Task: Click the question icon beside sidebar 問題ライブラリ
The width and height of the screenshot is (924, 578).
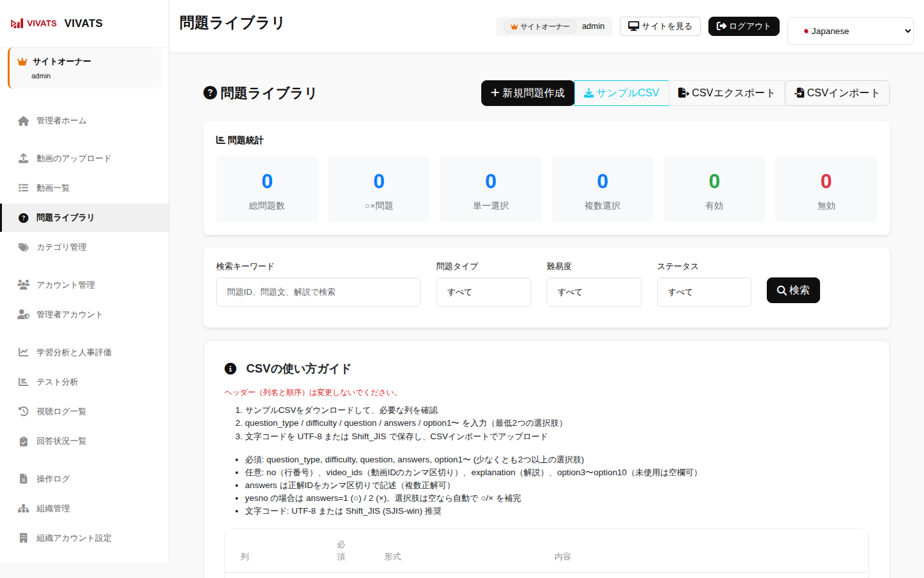Action: (x=24, y=218)
